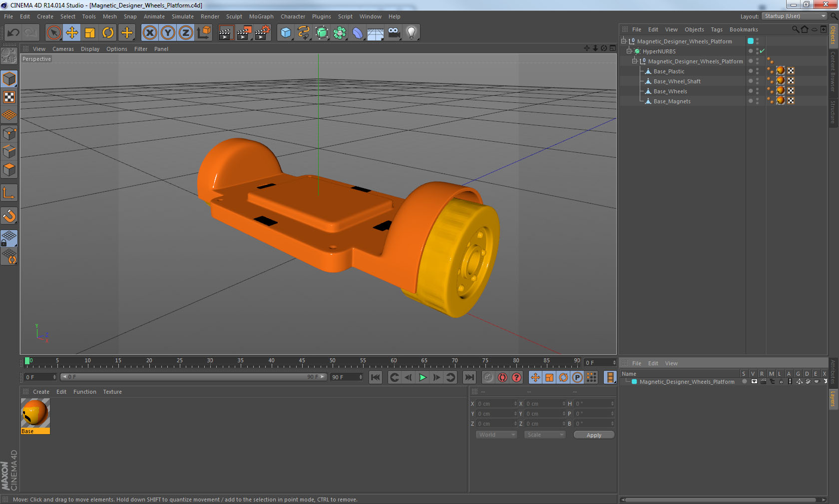Screen dimensions: 839x504
Task: Open Render Settings icon
Action: click(263, 33)
